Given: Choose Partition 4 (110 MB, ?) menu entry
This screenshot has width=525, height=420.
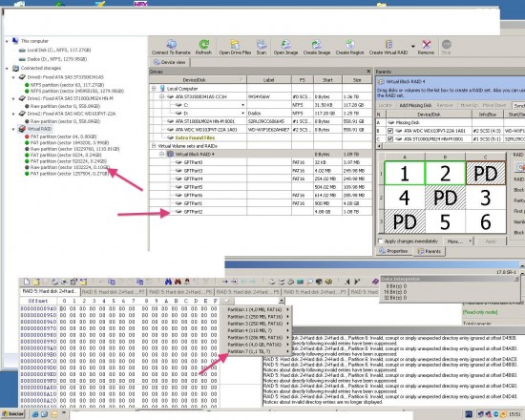Looking at the screenshot, I should (x=257, y=330).
